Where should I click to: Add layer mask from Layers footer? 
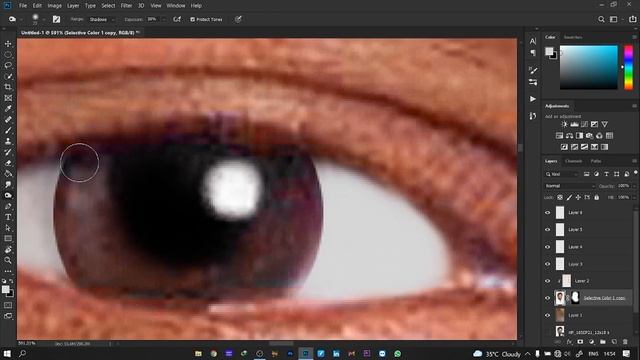pos(580,342)
